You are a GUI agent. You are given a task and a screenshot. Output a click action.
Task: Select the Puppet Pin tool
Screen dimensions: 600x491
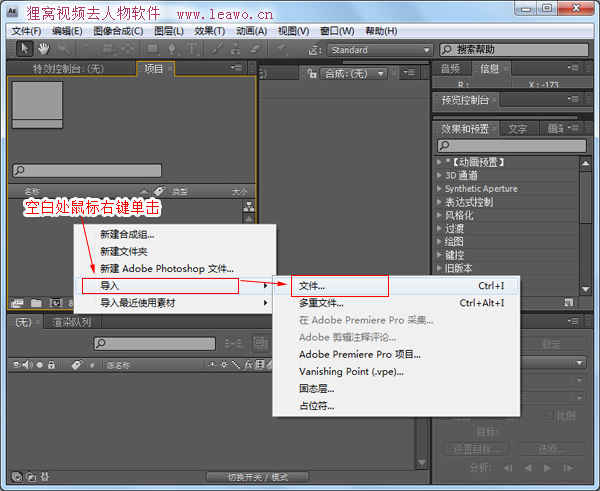[x=281, y=49]
